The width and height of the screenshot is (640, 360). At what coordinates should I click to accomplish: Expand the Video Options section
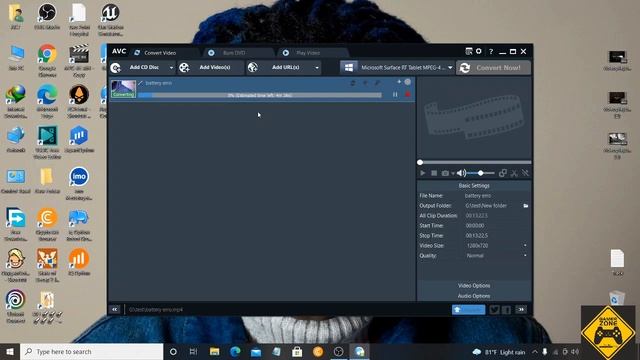tap(474, 286)
